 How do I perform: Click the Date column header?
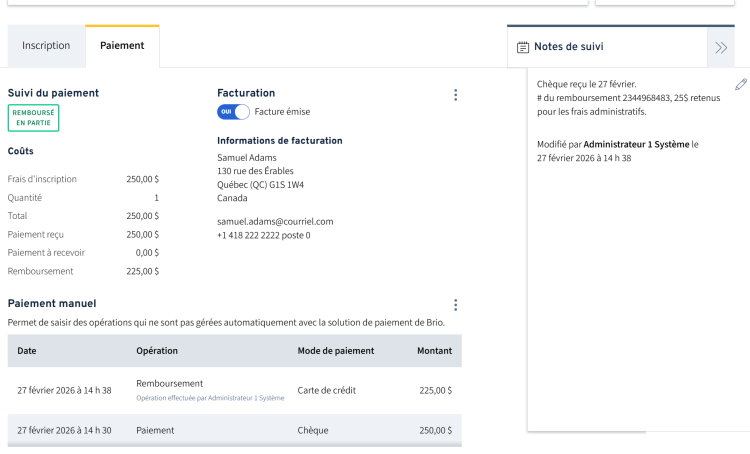coord(27,351)
